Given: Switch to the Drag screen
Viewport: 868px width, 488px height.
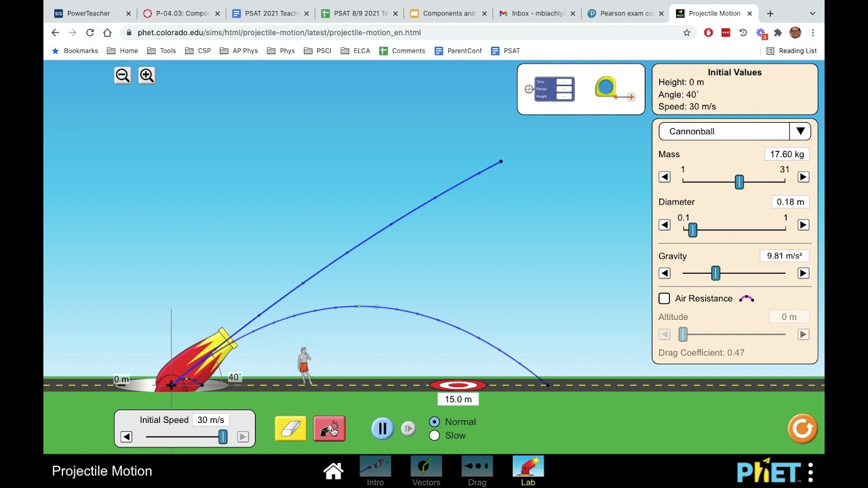Looking at the screenshot, I should [477, 471].
